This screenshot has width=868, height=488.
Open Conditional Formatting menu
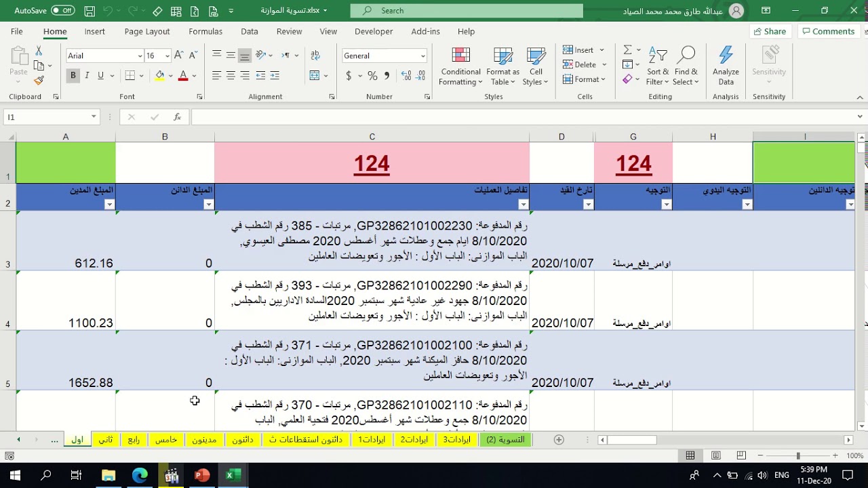coord(460,66)
